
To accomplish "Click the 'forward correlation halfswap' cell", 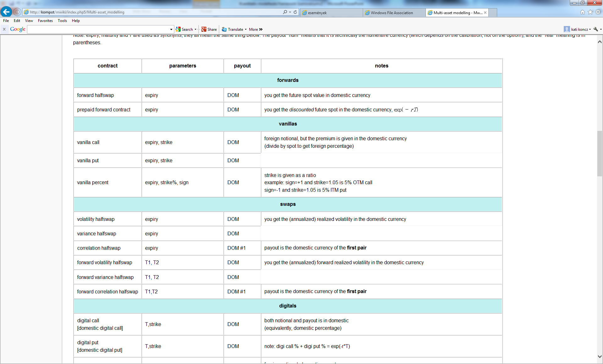I will pyautogui.click(x=108, y=292).
